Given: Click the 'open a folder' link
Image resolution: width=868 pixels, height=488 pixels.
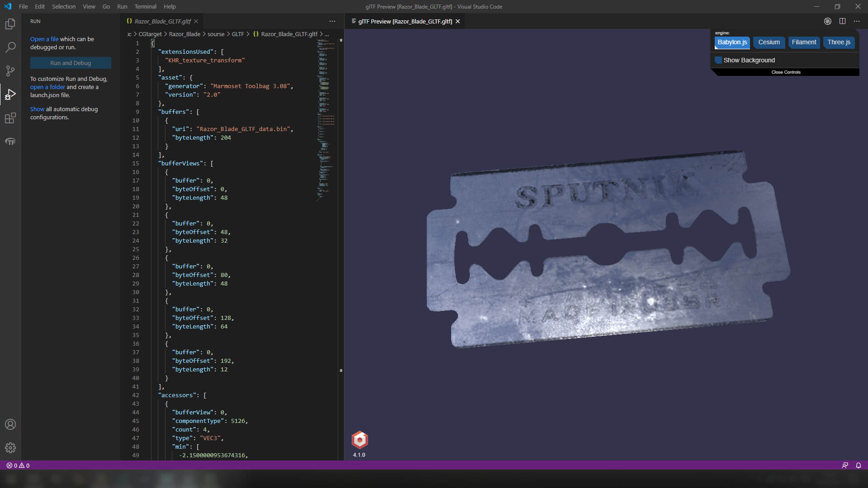Looking at the screenshot, I should pyautogui.click(x=47, y=87).
